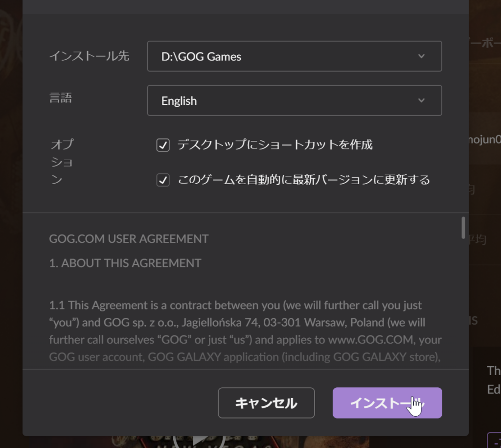Click the user agreement scrollbar thumb
The width and height of the screenshot is (501, 448).
coord(463,228)
